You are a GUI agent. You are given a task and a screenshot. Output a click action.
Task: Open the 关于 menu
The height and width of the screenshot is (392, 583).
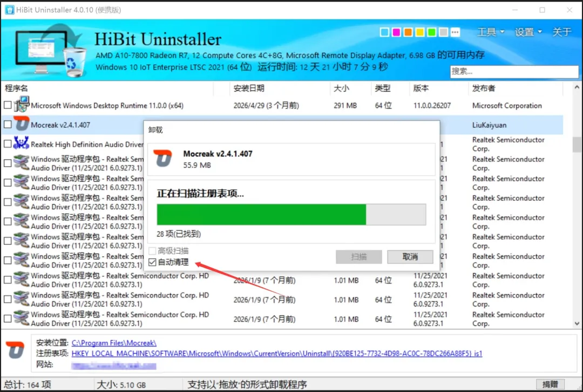click(561, 32)
